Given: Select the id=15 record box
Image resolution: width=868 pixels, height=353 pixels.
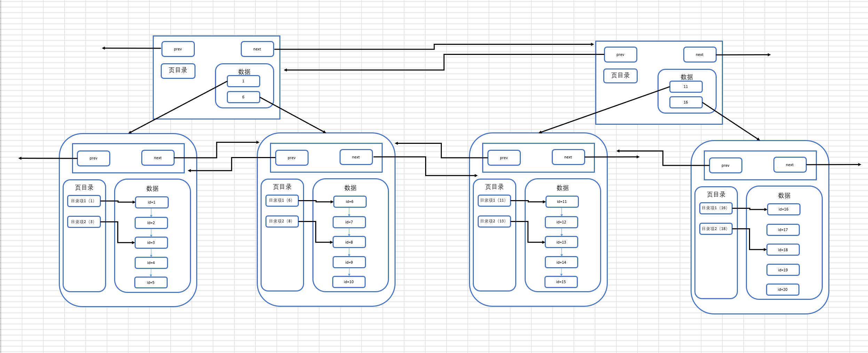Looking at the screenshot, I should click(561, 282).
